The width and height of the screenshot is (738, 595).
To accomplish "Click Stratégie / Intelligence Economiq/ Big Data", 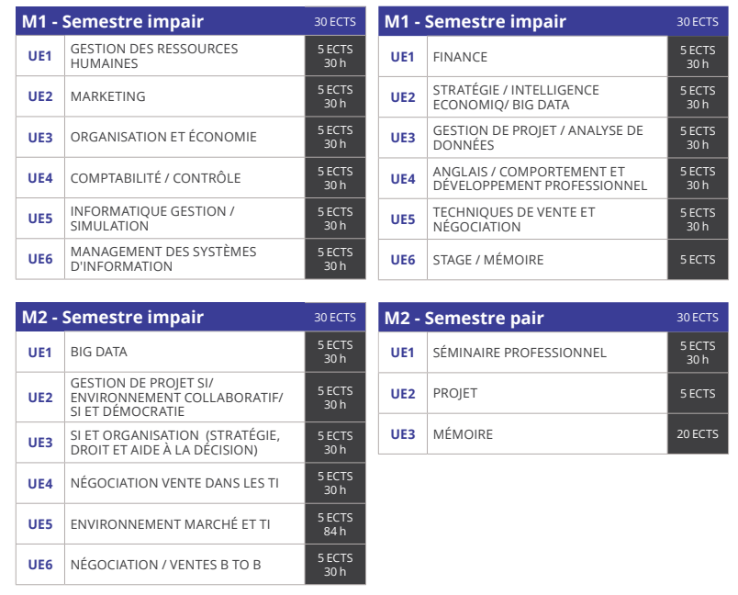I will click(516, 97).
